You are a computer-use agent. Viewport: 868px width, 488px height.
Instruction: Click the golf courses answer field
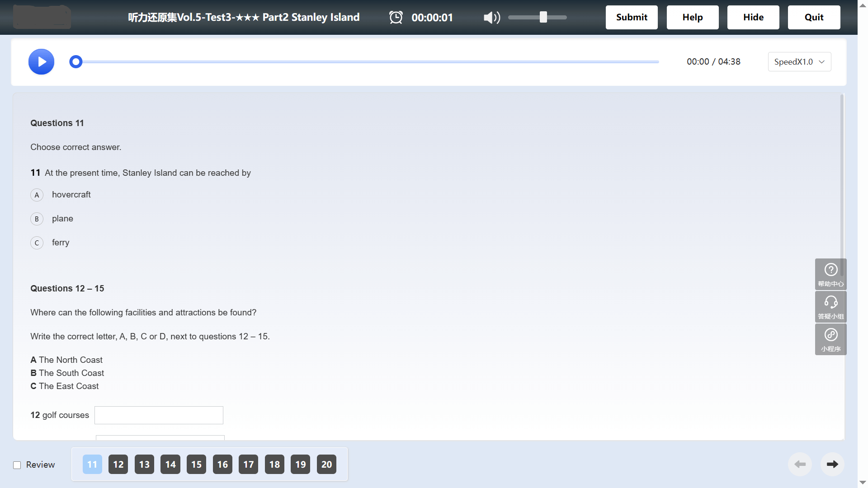click(x=159, y=415)
